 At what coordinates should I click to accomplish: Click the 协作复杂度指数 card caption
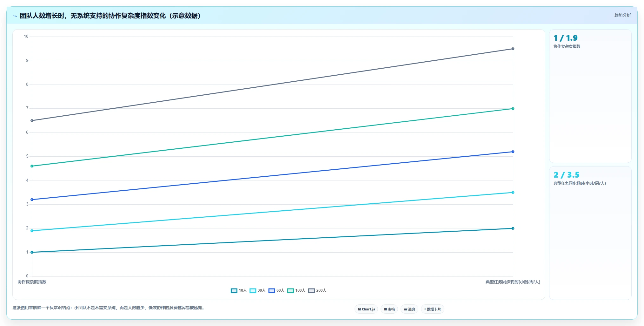[567, 46]
